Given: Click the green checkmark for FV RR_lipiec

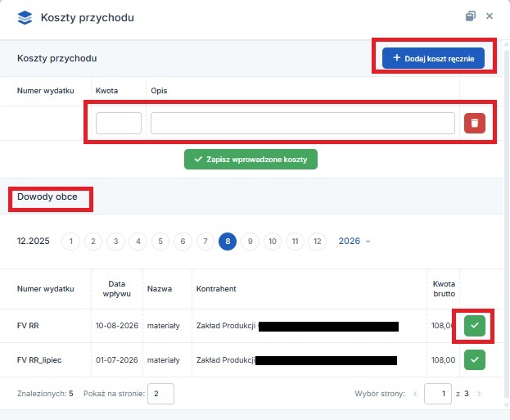Looking at the screenshot, I should [475, 359].
